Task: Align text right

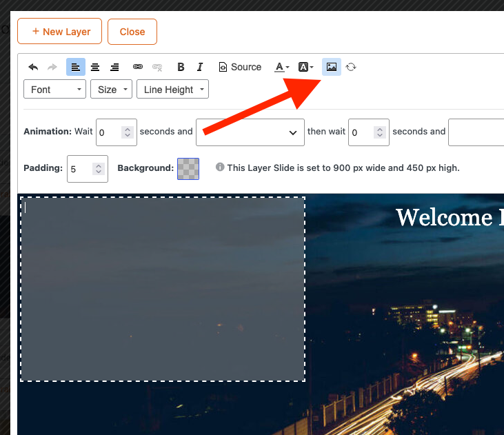Action: coord(114,67)
